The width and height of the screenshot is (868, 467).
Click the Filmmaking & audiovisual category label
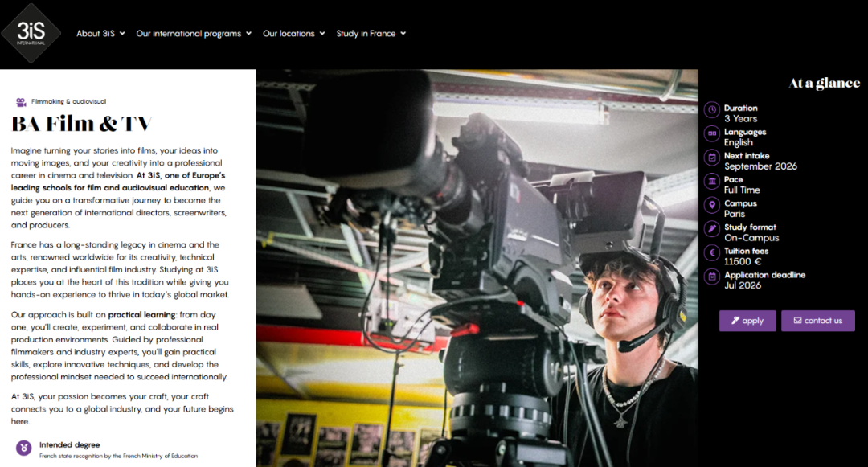(68, 102)
